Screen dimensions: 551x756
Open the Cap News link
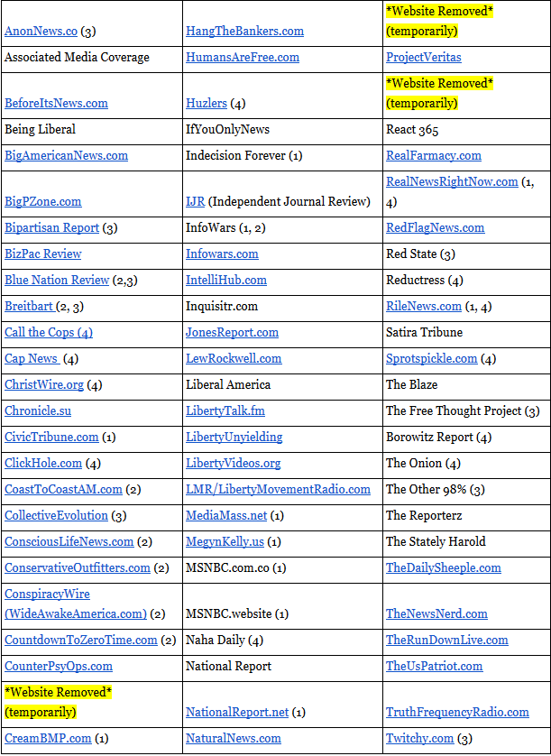(x=32, y=359)
